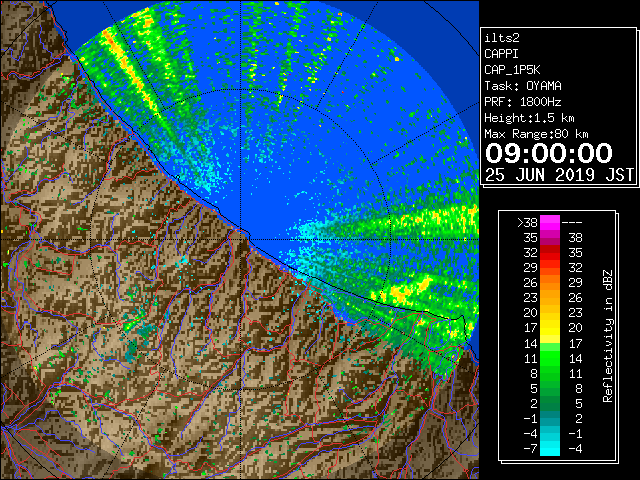Select the 'CAP_1P5K' text
This screenshot has height=480, width=640.
tap(512, 70)
